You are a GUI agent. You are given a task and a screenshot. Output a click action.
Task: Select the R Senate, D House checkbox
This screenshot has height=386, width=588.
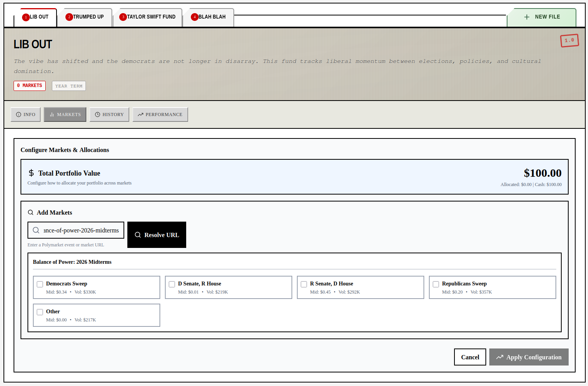(304, 284)
